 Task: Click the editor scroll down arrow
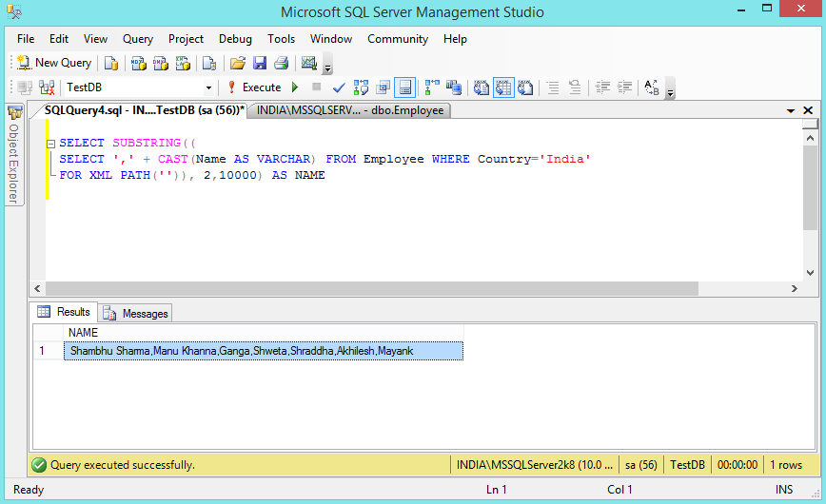pyautogui.click(x=810, y=273)
